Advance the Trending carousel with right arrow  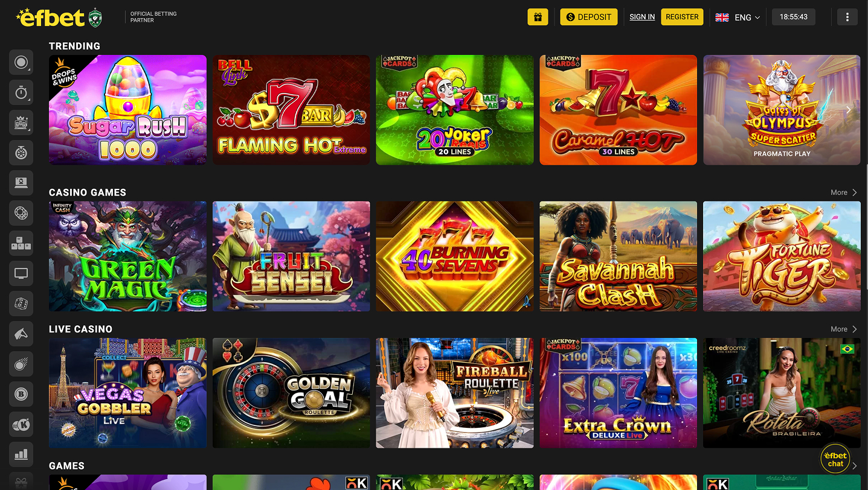(849, 110)
